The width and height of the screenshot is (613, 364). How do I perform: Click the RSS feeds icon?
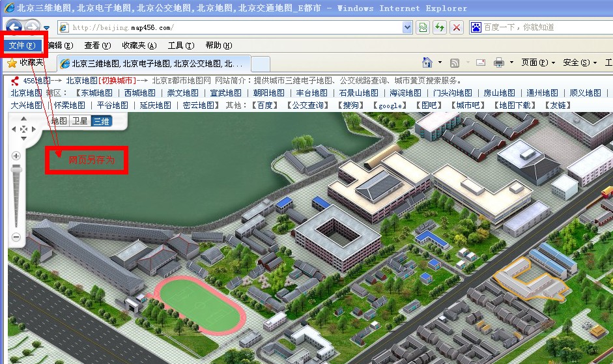[x=455, y=63]
